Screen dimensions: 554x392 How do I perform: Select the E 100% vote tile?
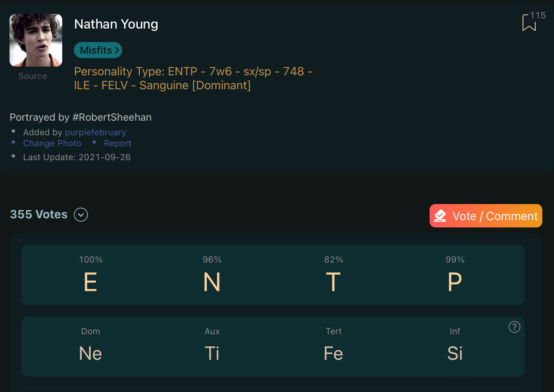[91, 275]
